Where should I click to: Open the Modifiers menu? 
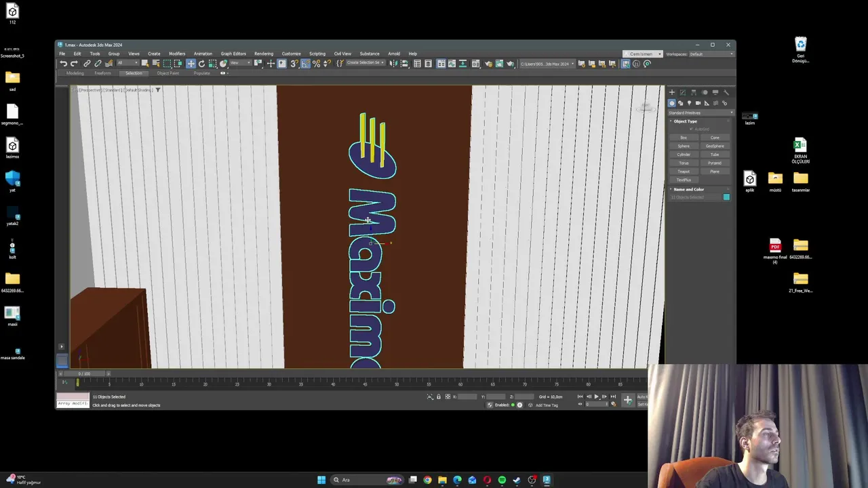177,54
